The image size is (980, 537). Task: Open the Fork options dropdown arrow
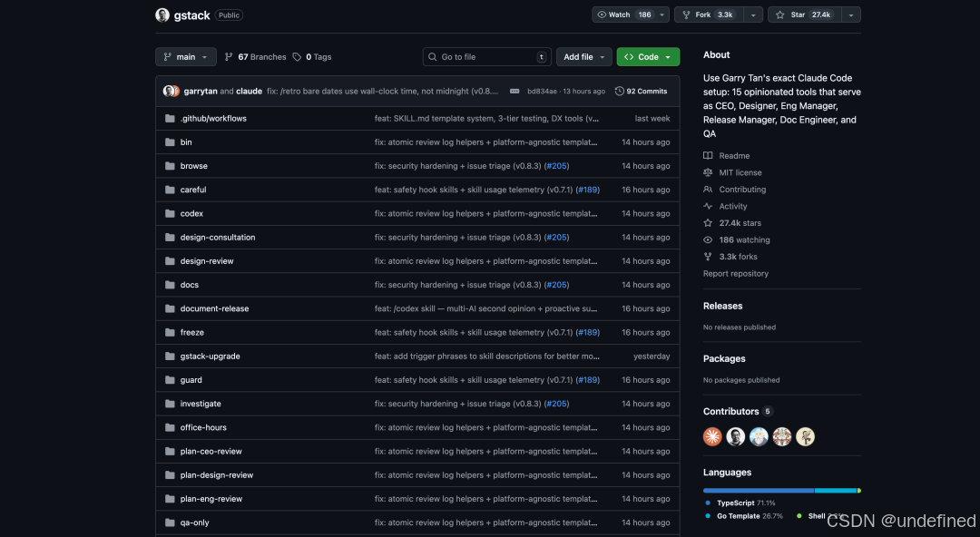click(753, 15)
